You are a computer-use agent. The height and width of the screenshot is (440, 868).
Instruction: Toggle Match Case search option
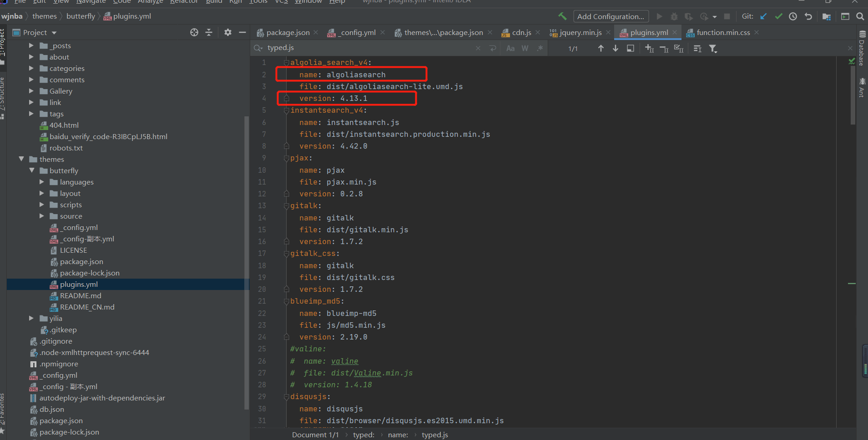coord(510,48)
